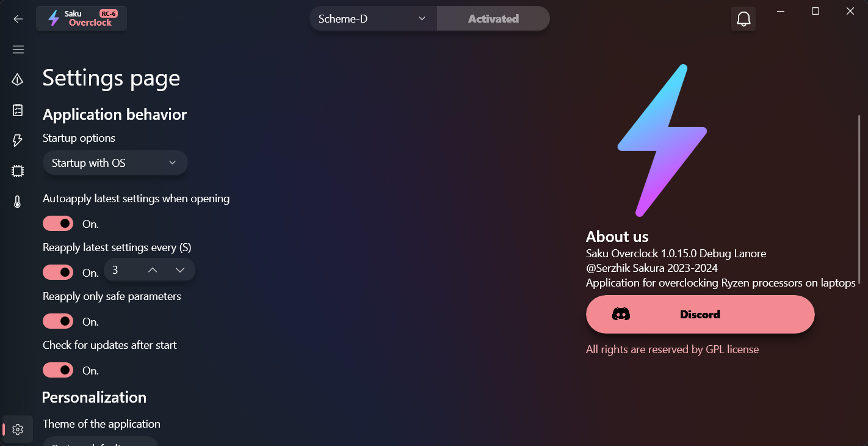Maximize the application window

815,11
